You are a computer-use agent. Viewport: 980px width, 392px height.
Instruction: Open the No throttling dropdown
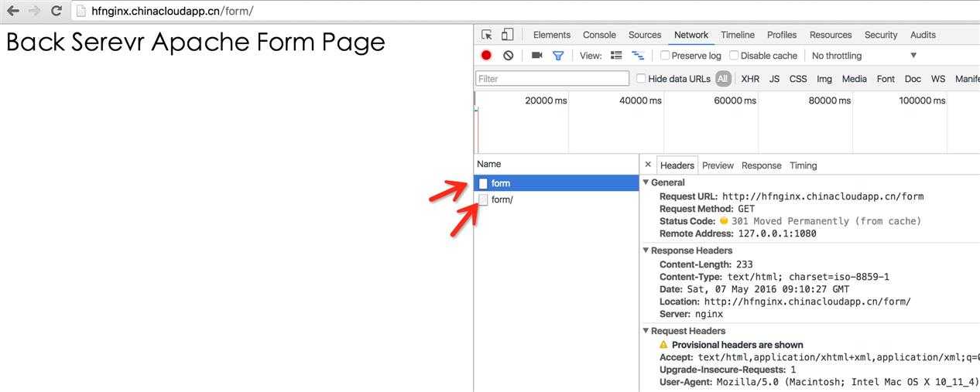(864, 56)
